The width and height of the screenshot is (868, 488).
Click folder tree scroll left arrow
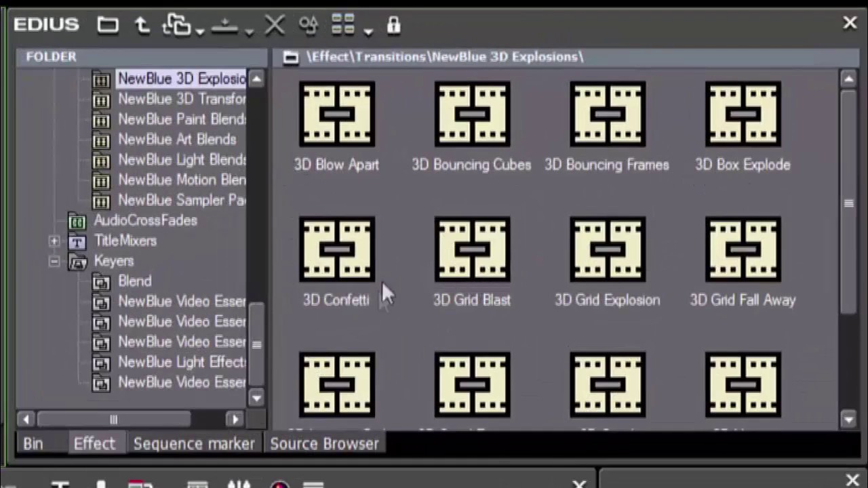click(x=26, y=420)
